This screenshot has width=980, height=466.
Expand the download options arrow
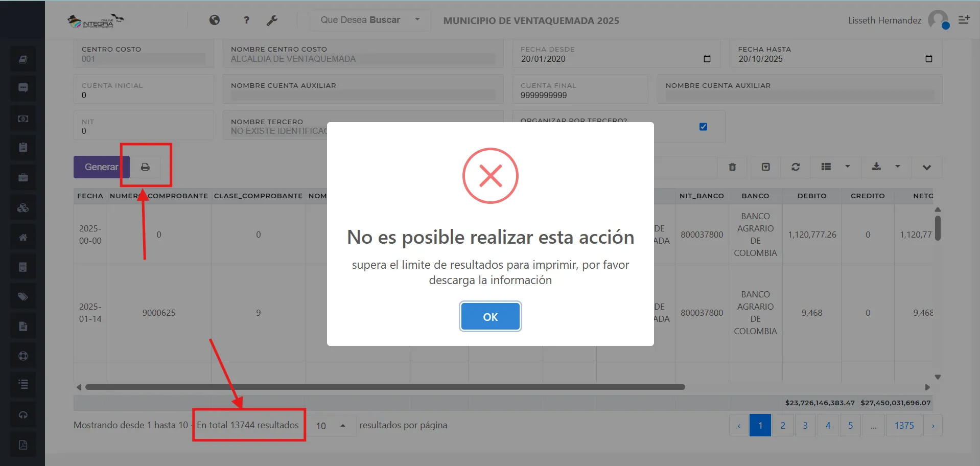coord(898,167)
